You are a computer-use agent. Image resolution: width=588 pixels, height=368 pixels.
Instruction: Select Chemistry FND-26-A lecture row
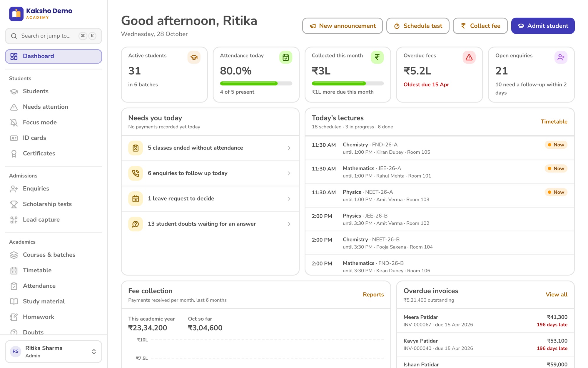(440, 148)
